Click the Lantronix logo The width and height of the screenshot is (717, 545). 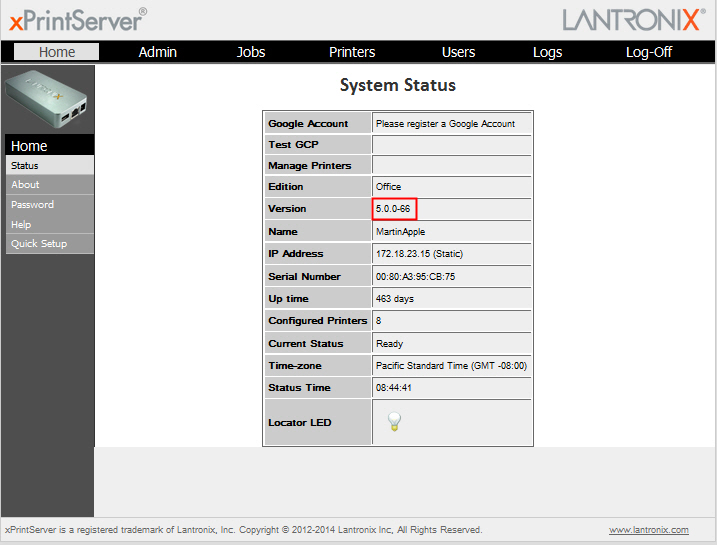632,19
